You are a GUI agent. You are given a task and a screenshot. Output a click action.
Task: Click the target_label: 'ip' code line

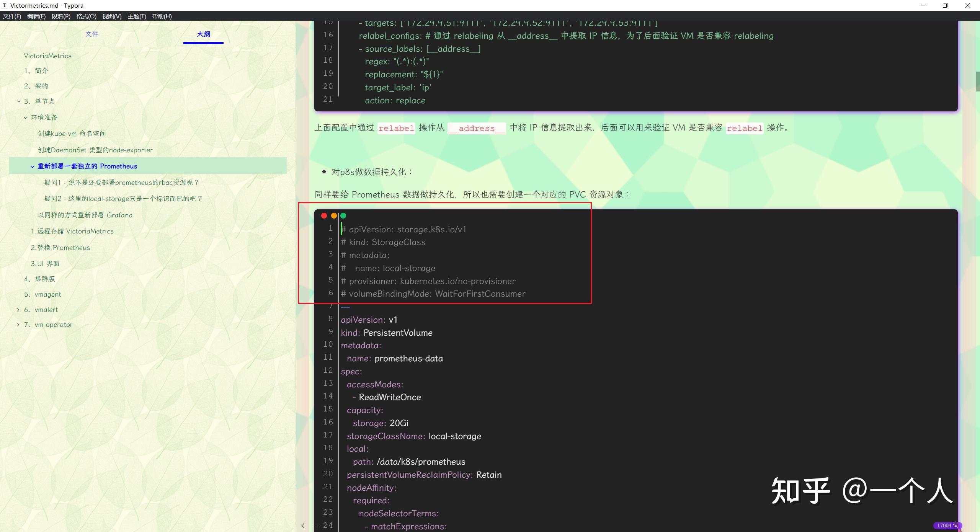coord(398,88)
